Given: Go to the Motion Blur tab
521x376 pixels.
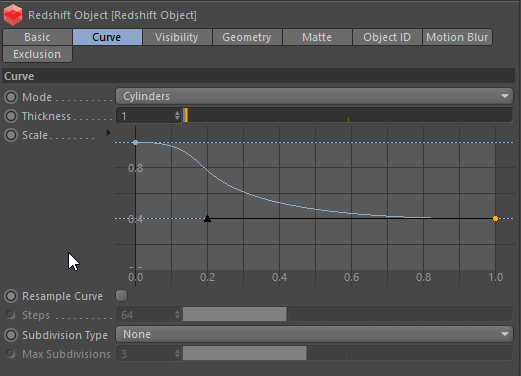Looking at the screenshot, I should [x=457, y=37].
